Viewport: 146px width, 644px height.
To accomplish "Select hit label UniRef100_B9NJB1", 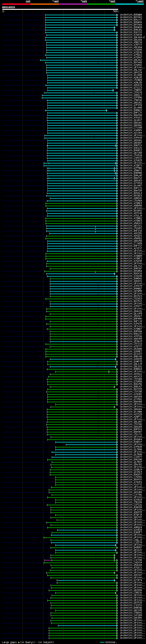I will tap(131, 30).
